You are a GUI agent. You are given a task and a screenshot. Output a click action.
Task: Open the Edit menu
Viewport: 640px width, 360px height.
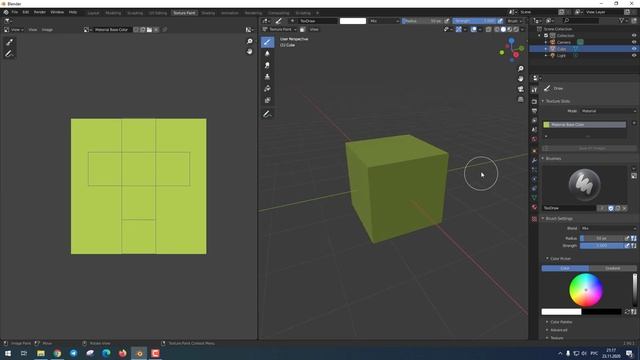tap(26, 12)
